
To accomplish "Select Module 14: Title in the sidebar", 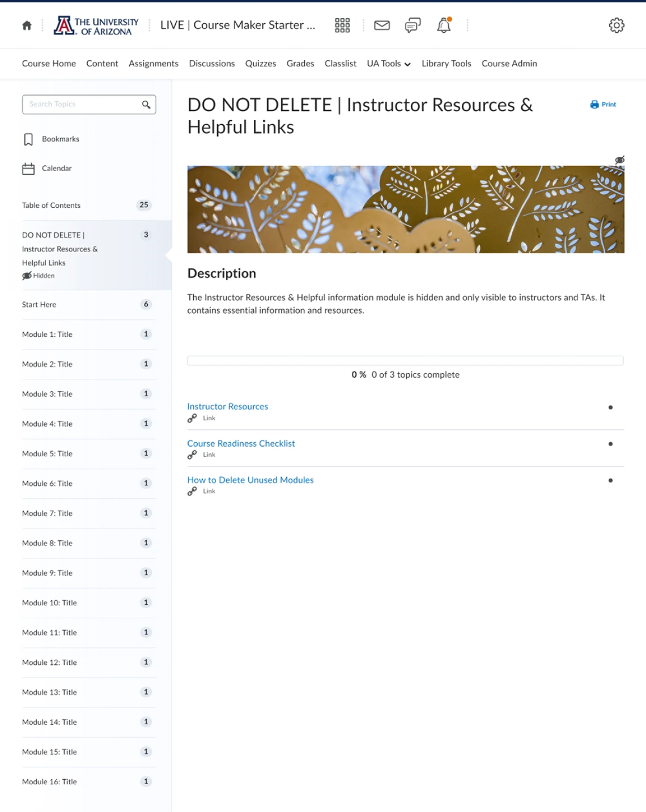I will pyautogui.click(x=89, y=723).
